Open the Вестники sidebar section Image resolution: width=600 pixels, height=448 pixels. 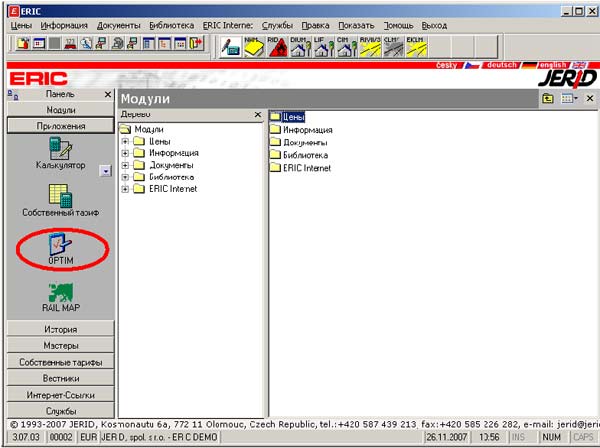pos(60,378)
